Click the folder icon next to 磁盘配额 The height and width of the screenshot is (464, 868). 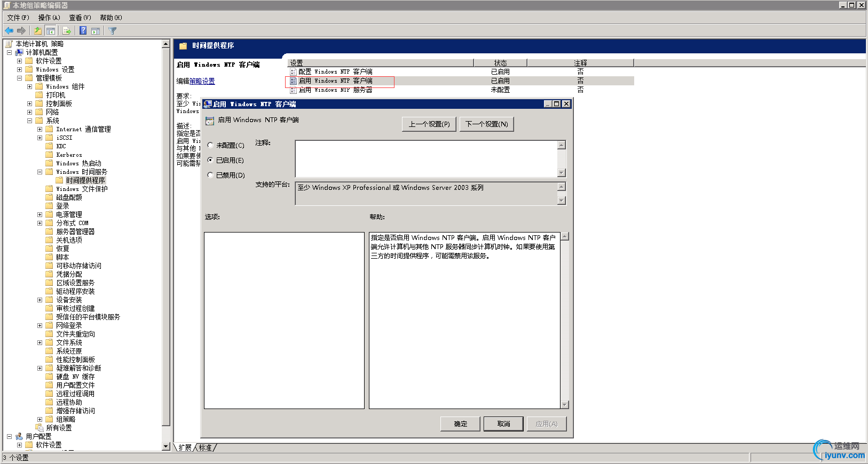point(50,197)
